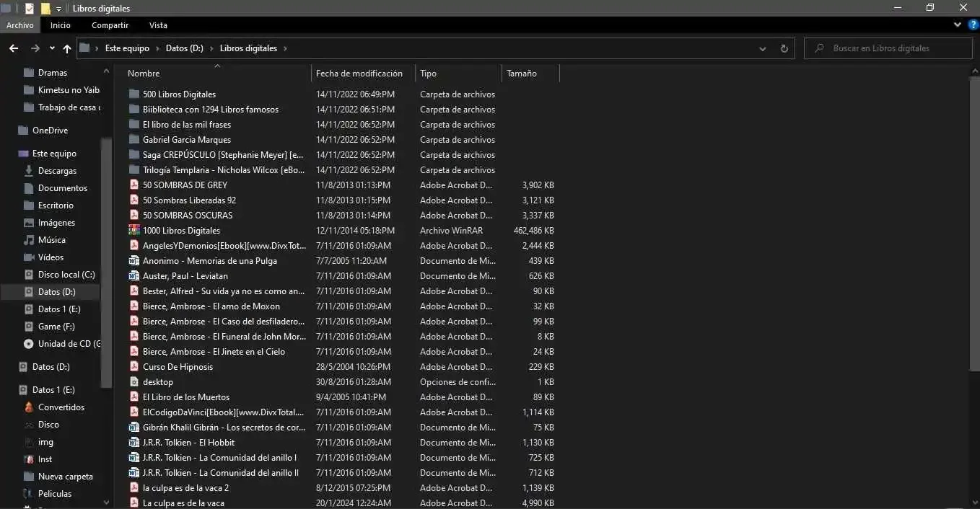This screenshot has width=980, height=509.
Task: Click the Word icon beside Auster, Paul - Leviatan
Action: (134, 276)
